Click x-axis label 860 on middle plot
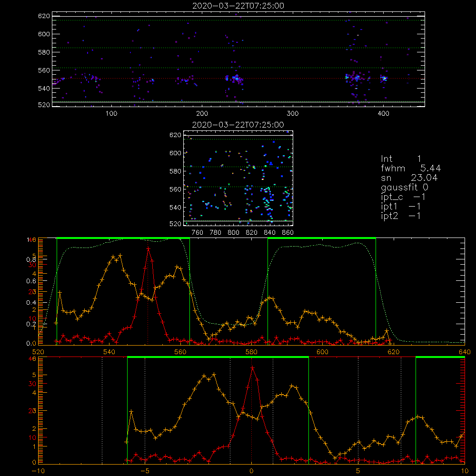This screenshot has height=476, width=476. tap(288, 233)
